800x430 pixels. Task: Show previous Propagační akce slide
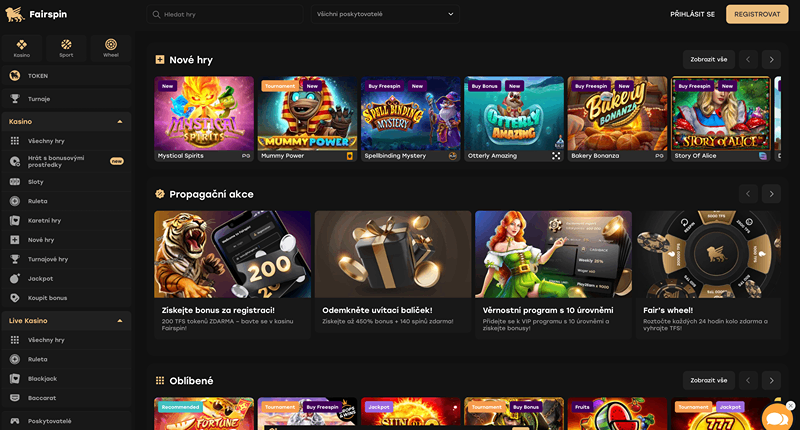click(x=748, y=194)
